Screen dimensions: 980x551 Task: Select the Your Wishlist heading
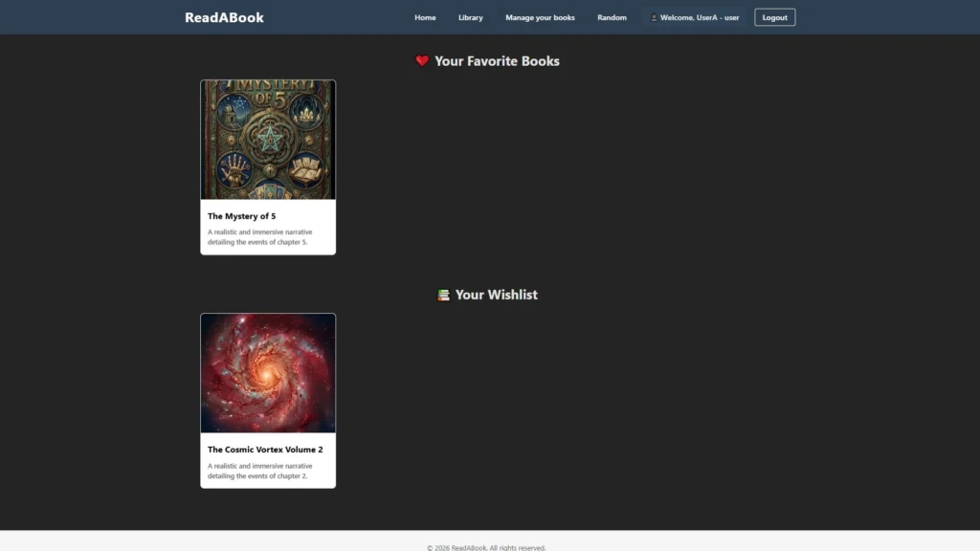(x=498, y=295)
